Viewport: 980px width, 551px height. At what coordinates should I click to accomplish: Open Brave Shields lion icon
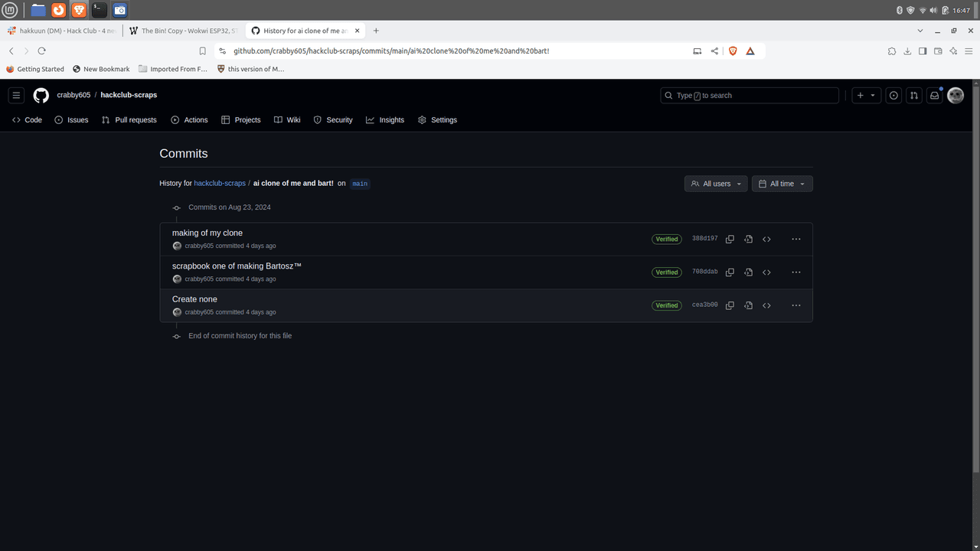click(733, 51)
